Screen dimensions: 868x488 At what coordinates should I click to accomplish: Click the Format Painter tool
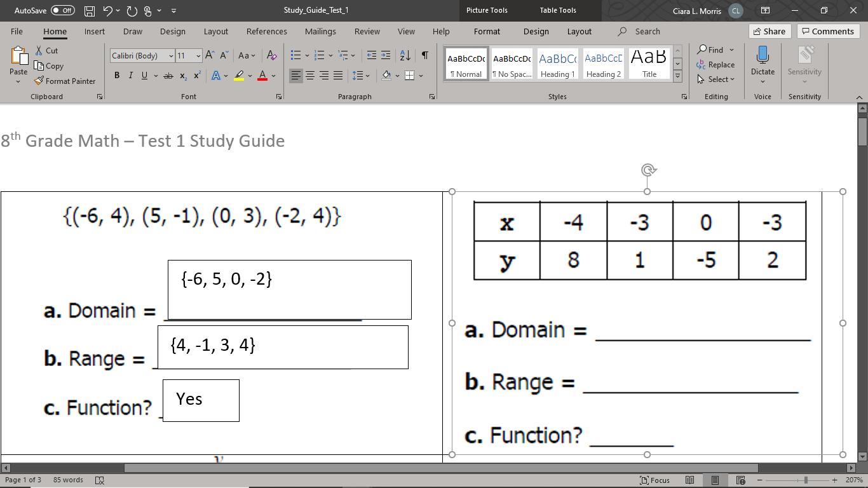[x=65, y=81]
